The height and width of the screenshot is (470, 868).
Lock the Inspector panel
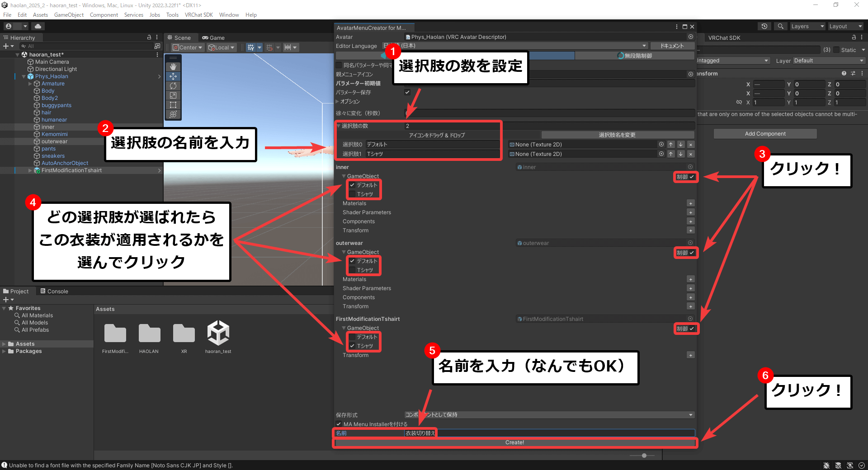click(x=854, y=38)
